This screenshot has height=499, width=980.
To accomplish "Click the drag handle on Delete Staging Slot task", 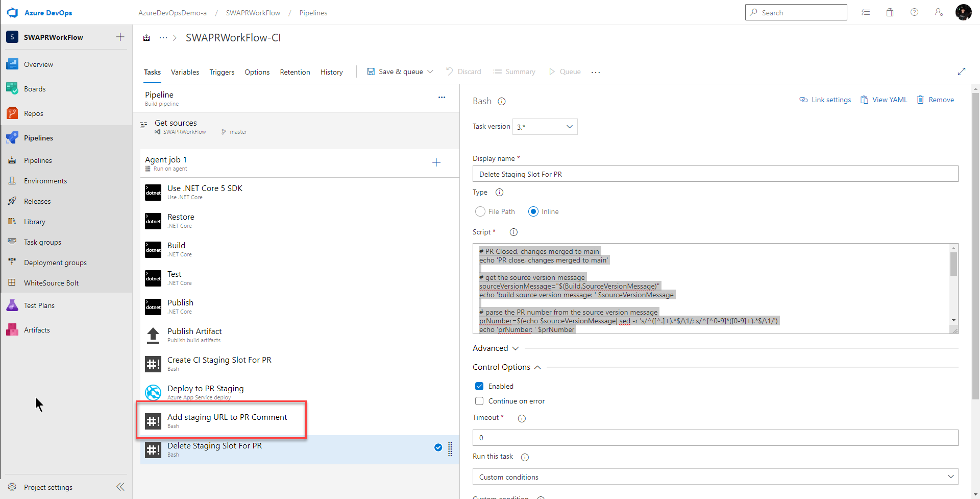I will pyautogui.click(x=450, y=449).
